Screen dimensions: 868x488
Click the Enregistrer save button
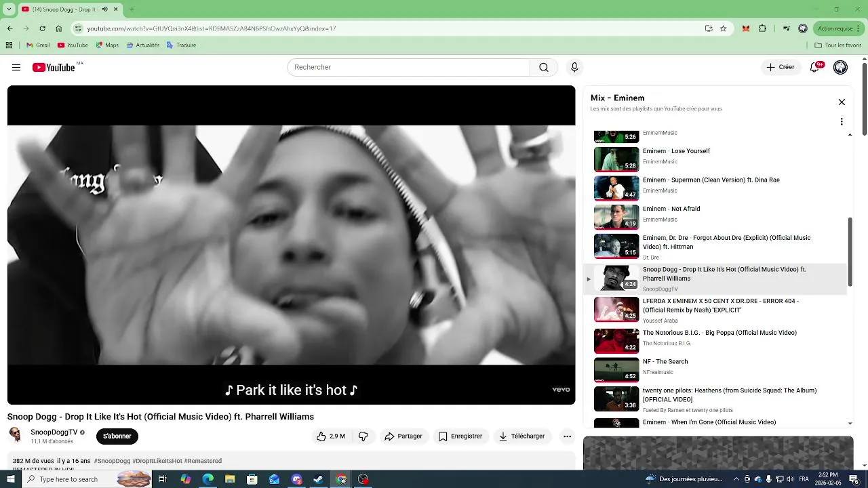tap(460, 436)
